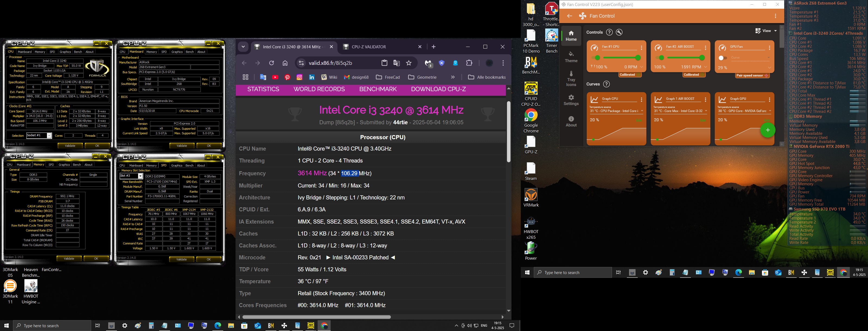Open Graph 1 AIR BOOST temperature source dropdown
Screen dimensions: 868x331
pos(680,111)
